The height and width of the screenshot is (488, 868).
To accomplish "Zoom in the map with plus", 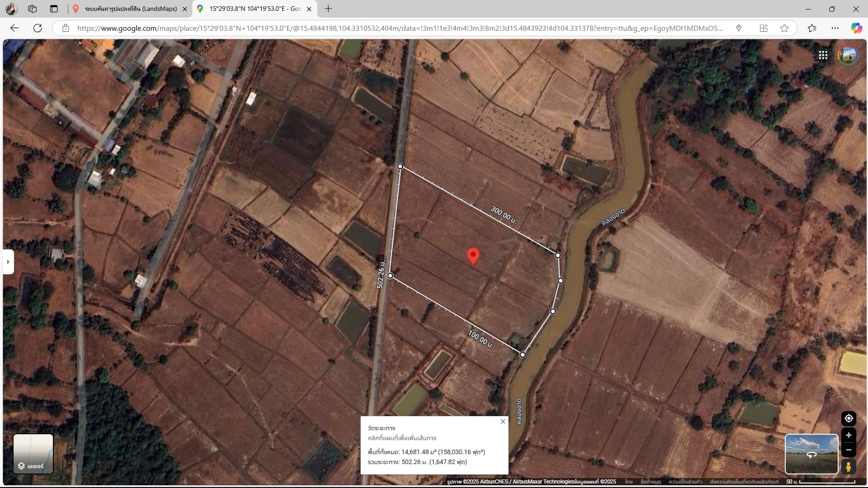I will [x=849, y=435].
